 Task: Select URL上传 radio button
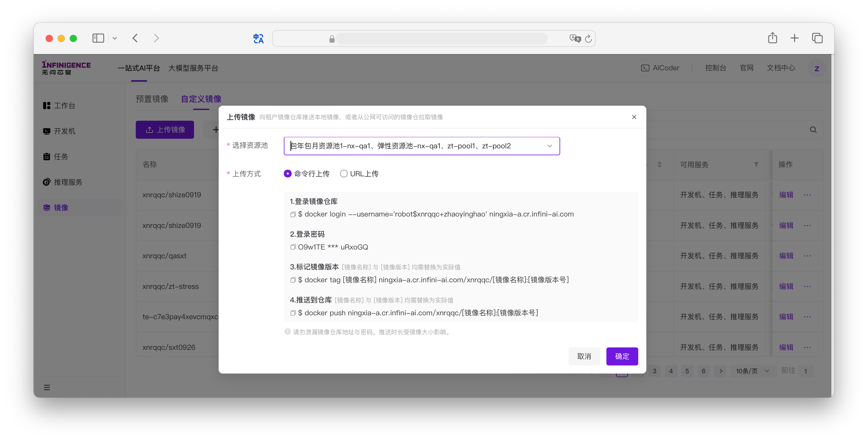tap(344, 174)
